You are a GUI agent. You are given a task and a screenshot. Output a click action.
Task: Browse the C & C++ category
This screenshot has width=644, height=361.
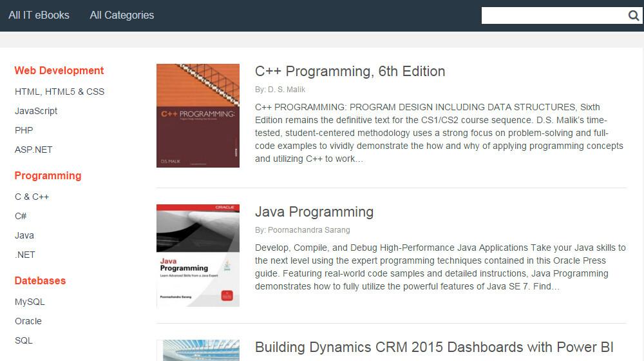[x=32, y=197]
